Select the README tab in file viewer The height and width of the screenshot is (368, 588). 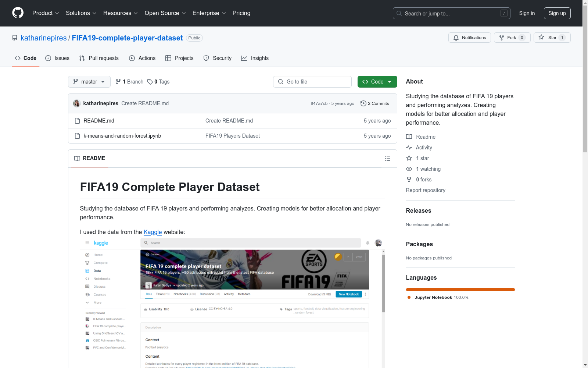pyautogui.click(x=90, y=158)
